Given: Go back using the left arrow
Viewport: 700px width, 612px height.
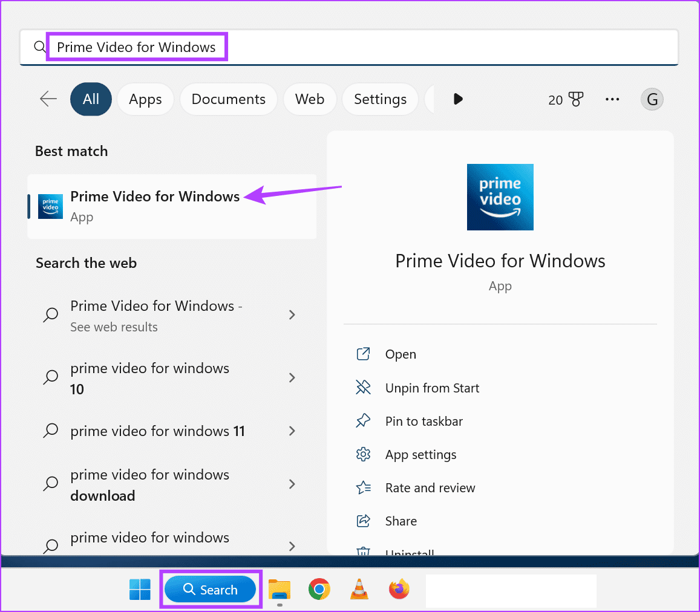Looking at the screenshot, I should point(48,99).
